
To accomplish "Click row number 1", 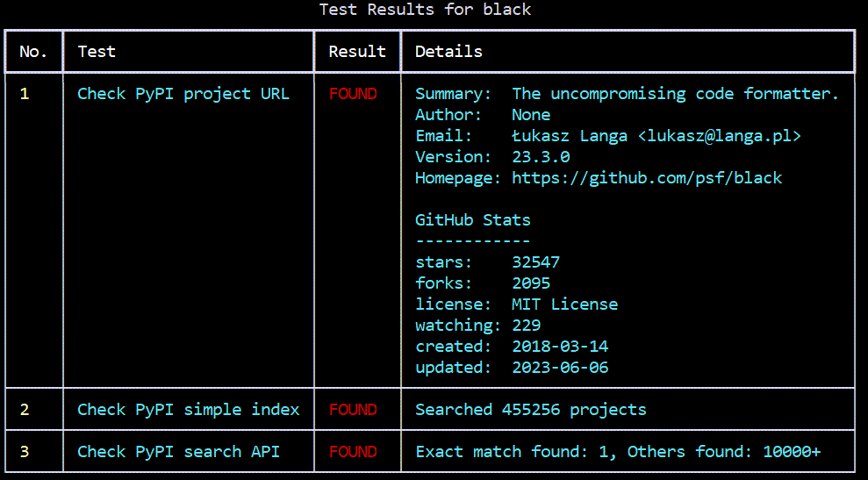I will [25, 94].
